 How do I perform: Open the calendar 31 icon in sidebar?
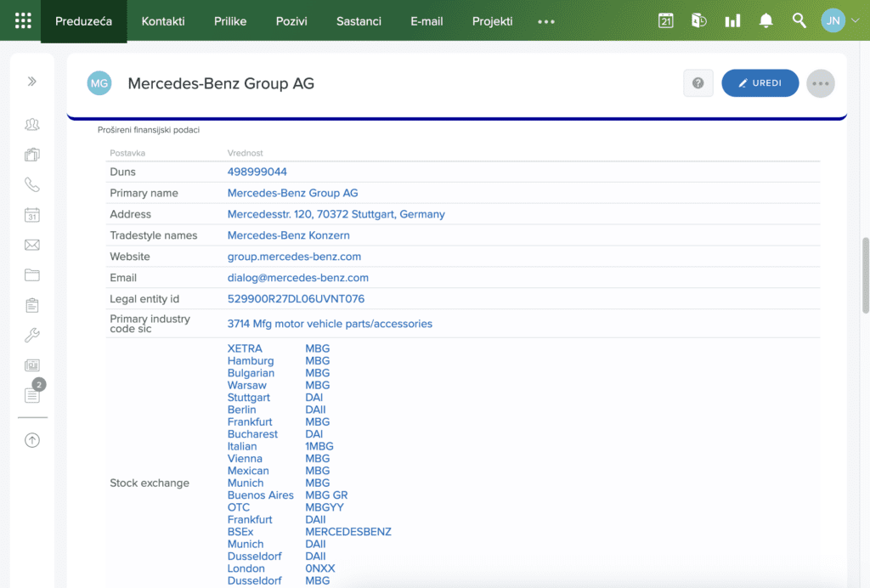pos(32,215)
